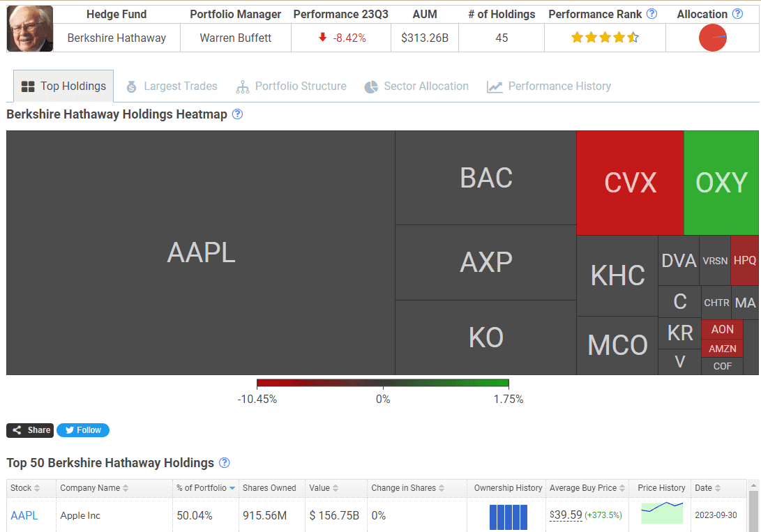
Task: Click the Top 50 Holdings help icon
Action: click(x=224, y=463)
